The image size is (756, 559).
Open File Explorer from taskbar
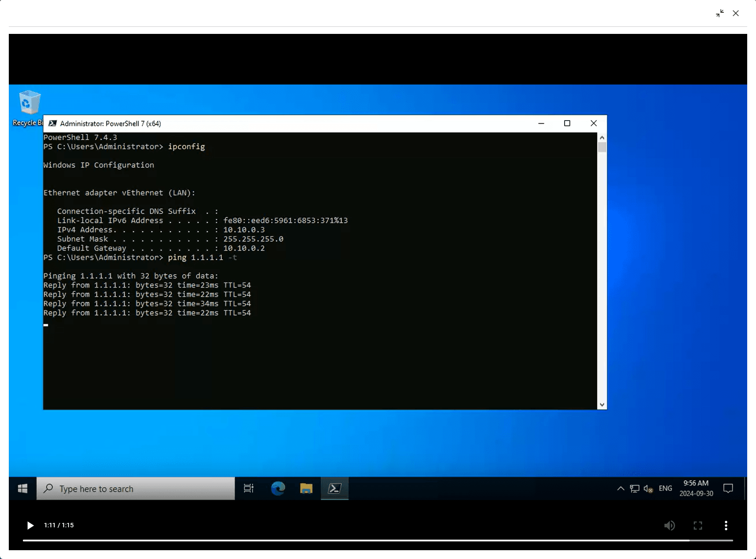306,489
